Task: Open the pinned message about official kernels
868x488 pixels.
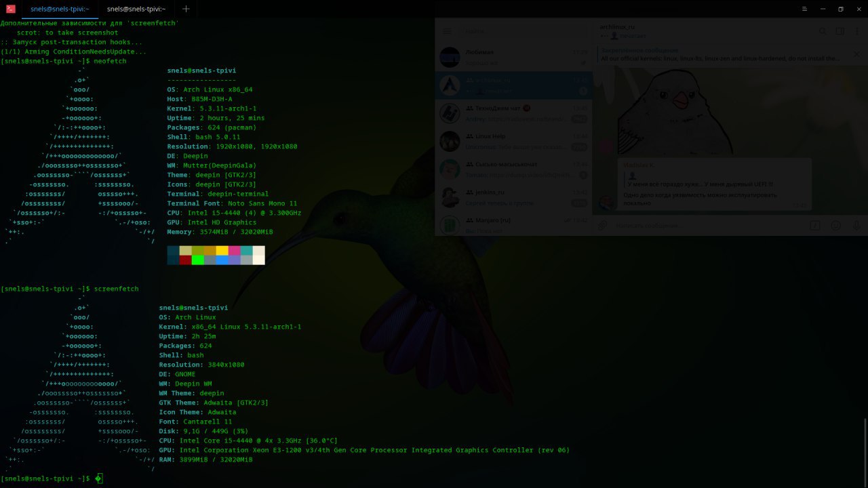Action: (x=720, y=54)
